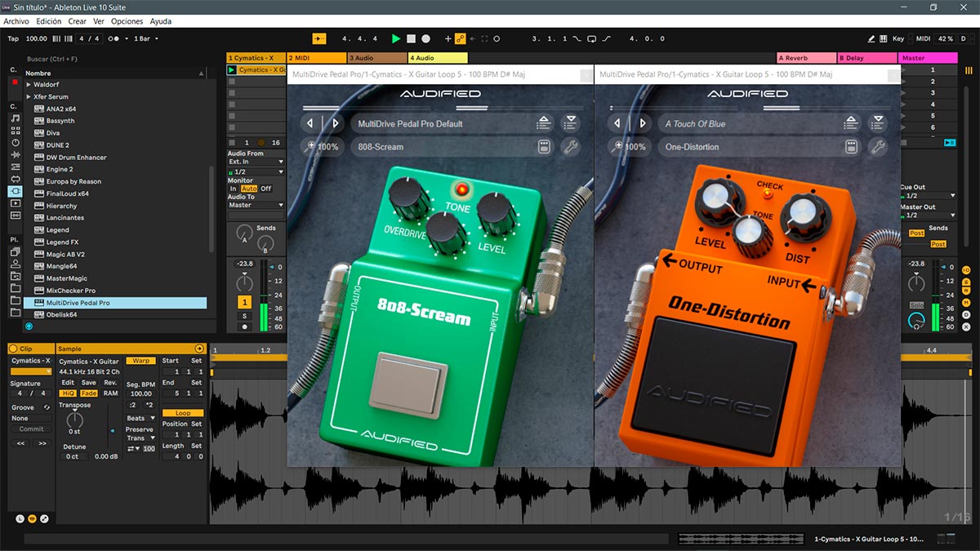Toggle the Fade button
This screenshot has height=551, width=980.
88,393
